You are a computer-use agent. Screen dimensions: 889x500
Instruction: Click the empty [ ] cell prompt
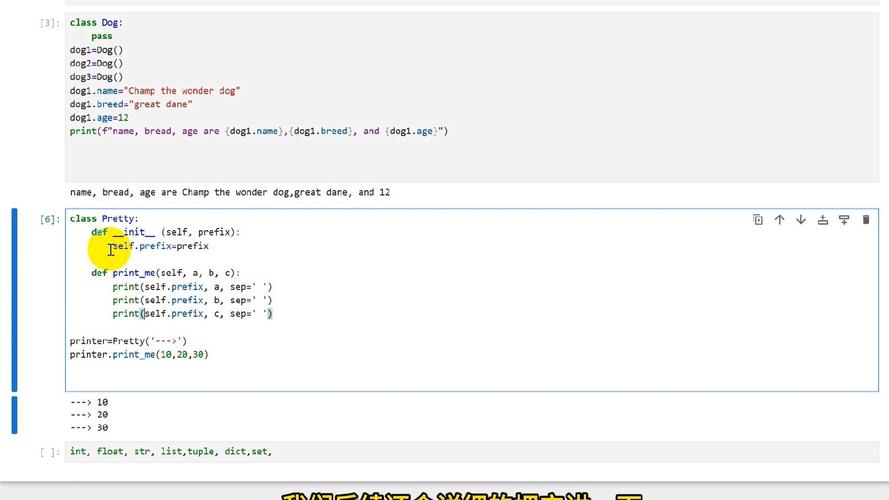pos(49,452)
